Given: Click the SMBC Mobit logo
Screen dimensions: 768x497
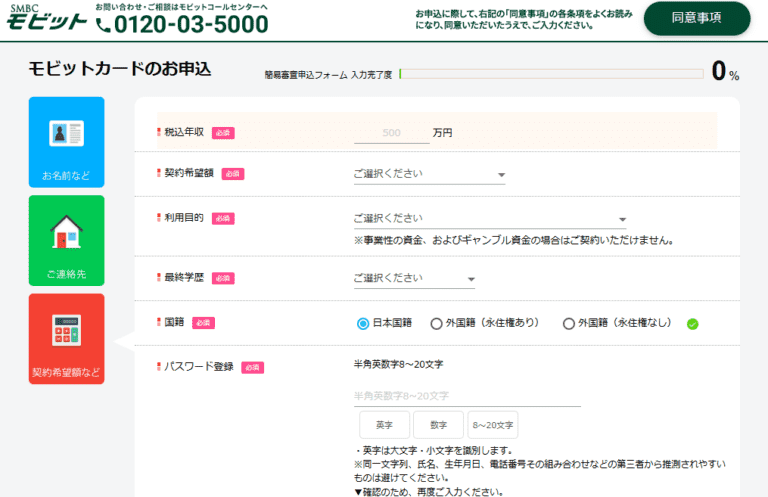Looking at the screenshot, I should [x=43, y=17].
